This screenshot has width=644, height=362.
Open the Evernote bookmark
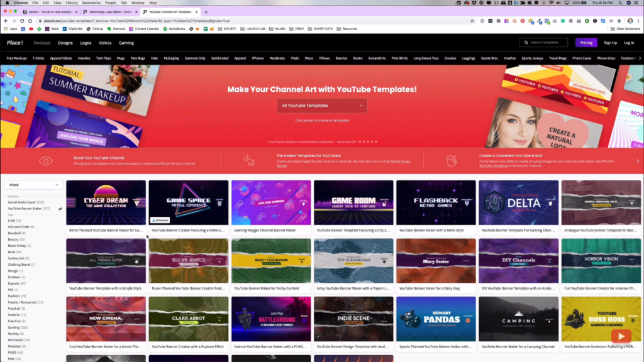[116, 29]
